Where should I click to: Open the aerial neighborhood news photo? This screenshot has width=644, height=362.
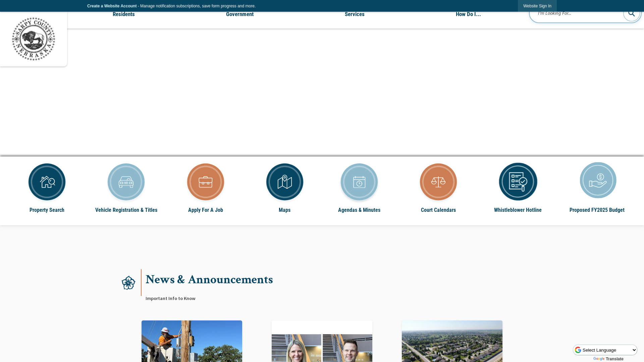[x=452, y=341]
